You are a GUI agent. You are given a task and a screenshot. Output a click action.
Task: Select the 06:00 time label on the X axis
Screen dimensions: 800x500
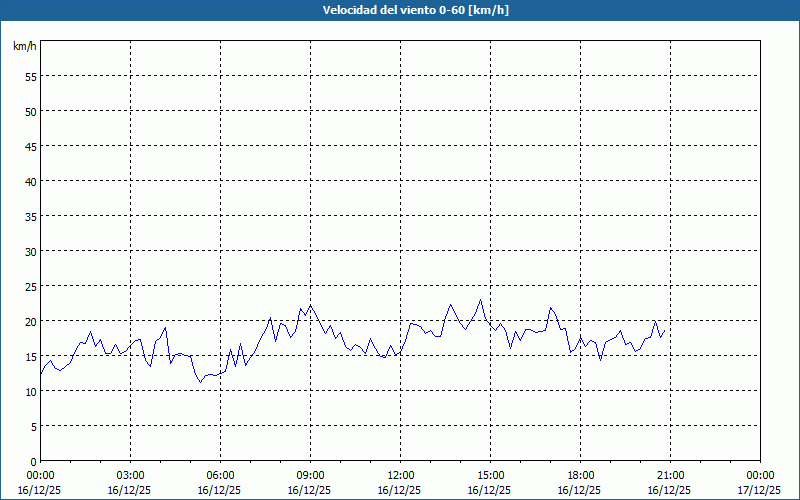click(x=220, y=475)
